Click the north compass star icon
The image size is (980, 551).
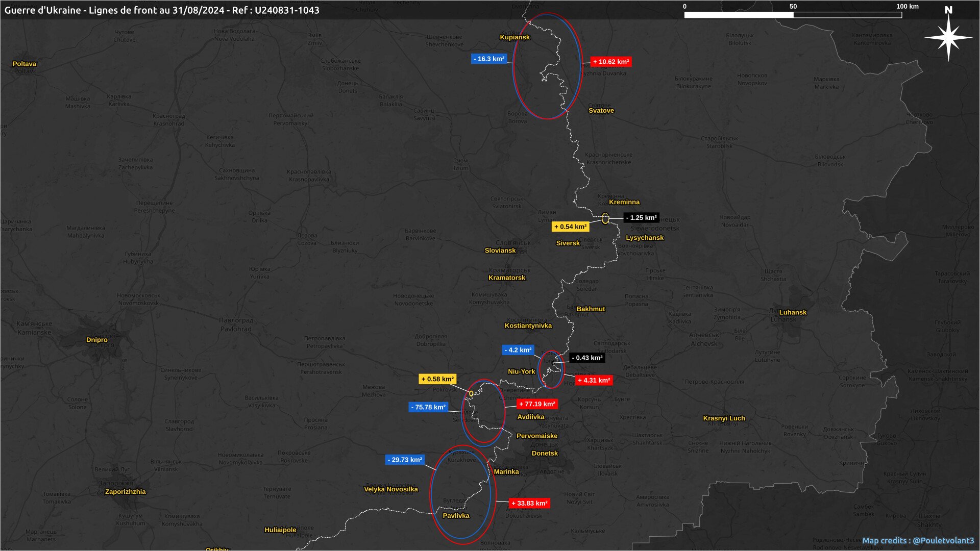(x=948, y=37)
